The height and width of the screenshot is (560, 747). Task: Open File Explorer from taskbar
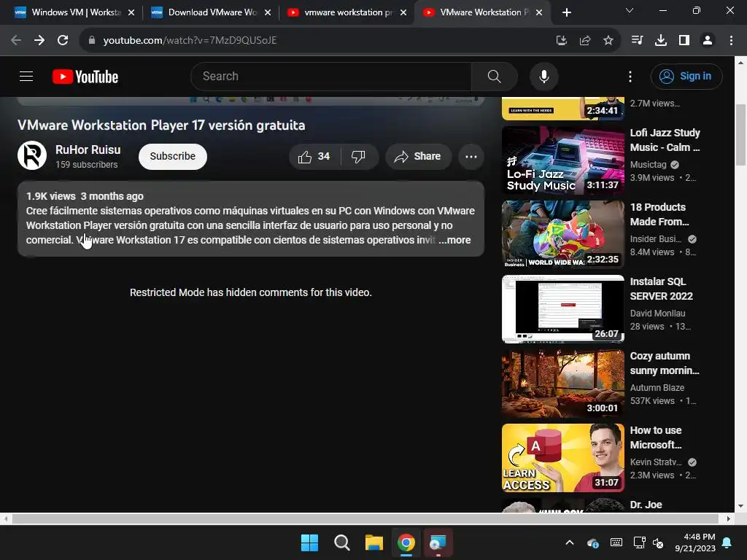click(x=374, y=542)
